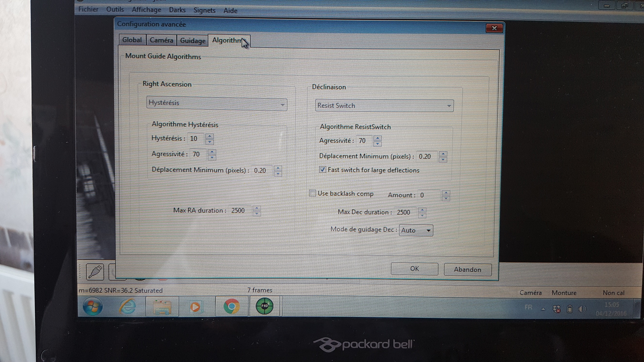This screenshot has height=362, width=644.
Task: Open the Darks menu
Action: pos(177,10)
